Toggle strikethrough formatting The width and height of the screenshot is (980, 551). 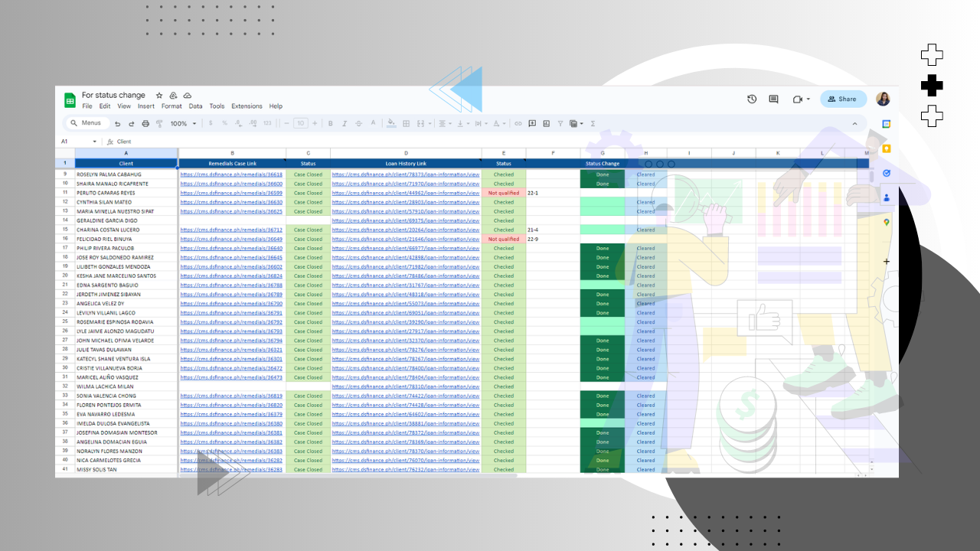coord(359,123)
